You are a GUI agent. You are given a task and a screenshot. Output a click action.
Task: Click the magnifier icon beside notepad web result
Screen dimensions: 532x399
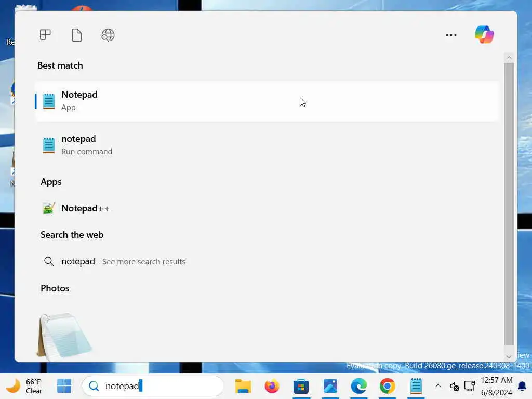point(49,261)
